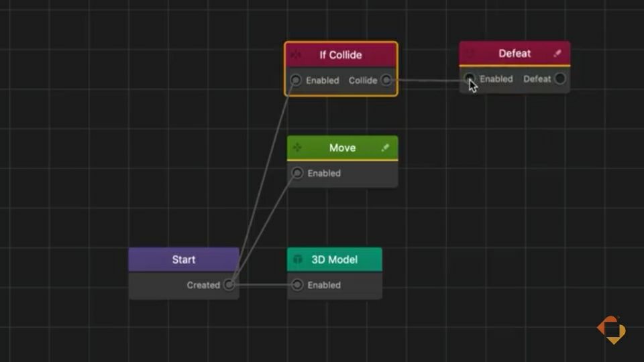The width and height of the screenshot is (644, 362).
Task: Click the Collide output port of If Collide
Action: [386, 80]
